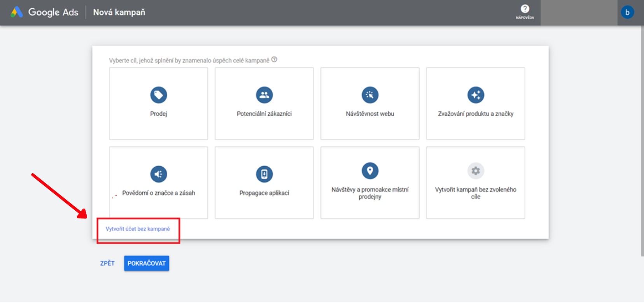Image resolution: width=644 pixels, height=303 pixels.
Task: Open the account avatar with letter b
Action: 627,12
